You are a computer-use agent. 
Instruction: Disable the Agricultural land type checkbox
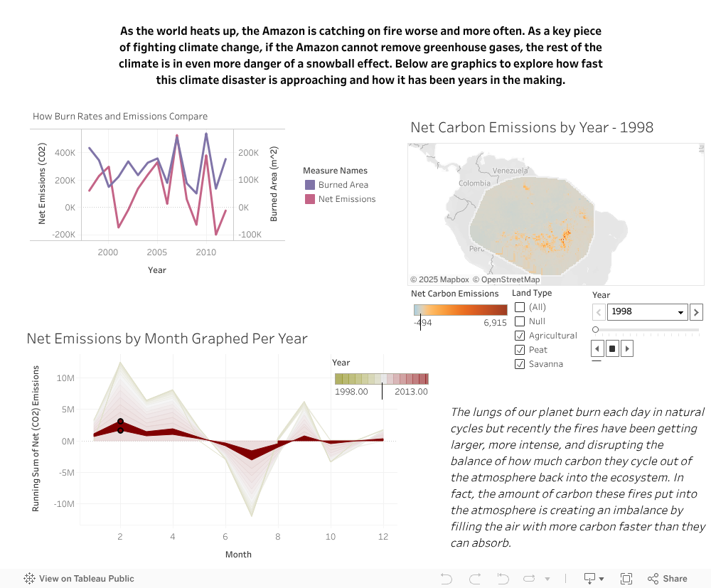point(520,335)
